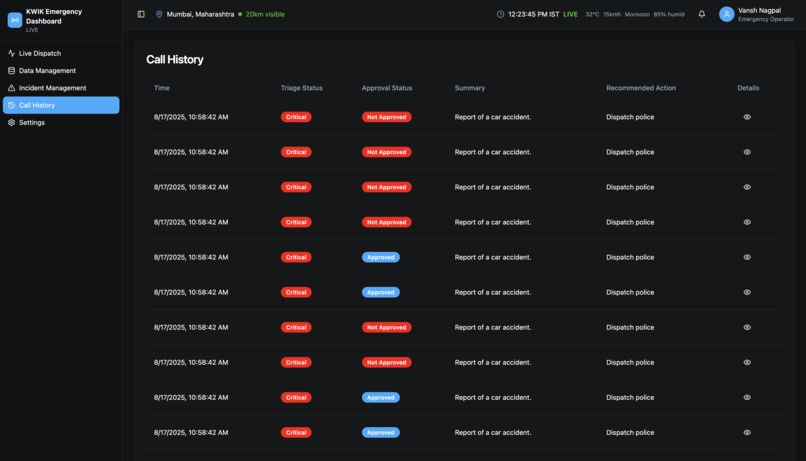The image size is (806, 461).
Task: Click the 20km visible status text
Action: click(x=265, y=14)
